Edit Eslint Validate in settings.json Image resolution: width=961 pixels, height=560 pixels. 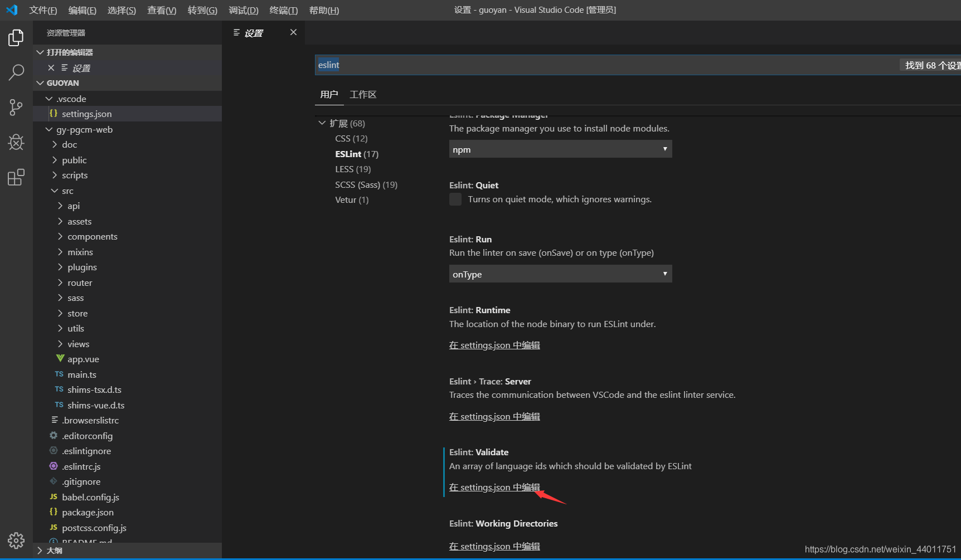pyautogui.click(x=494, y=488)
